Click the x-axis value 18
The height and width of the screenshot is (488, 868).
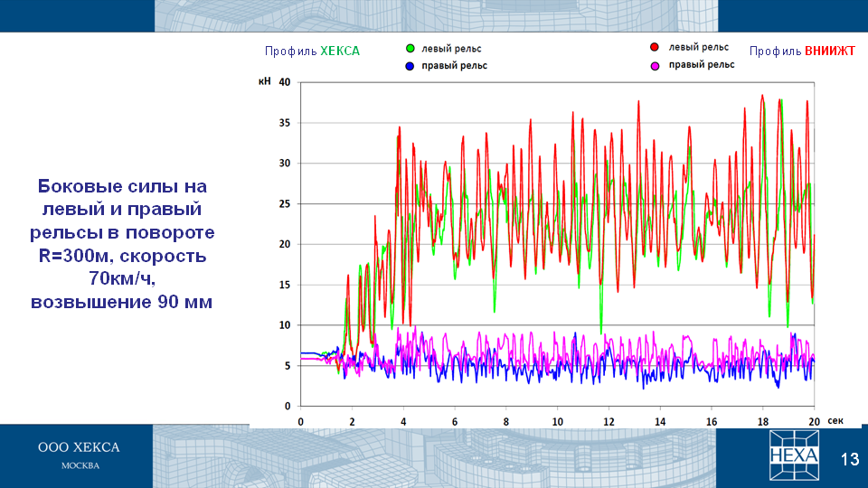tap(763, 422)
